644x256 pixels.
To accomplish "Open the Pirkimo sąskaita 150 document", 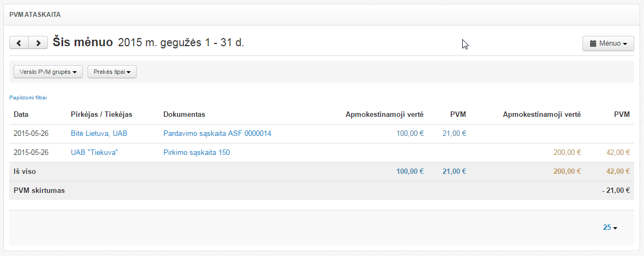I will 197,153.
